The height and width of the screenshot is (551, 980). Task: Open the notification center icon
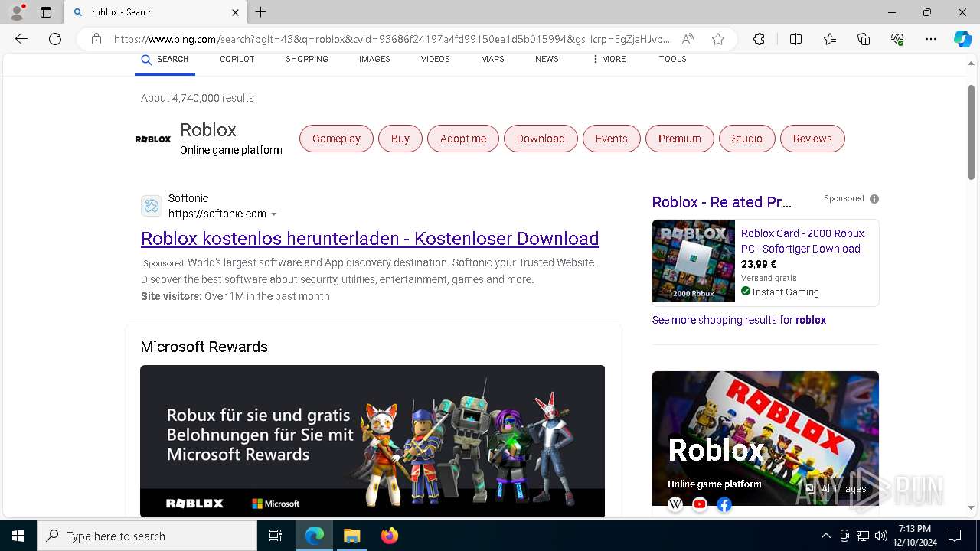coord(955,536)
